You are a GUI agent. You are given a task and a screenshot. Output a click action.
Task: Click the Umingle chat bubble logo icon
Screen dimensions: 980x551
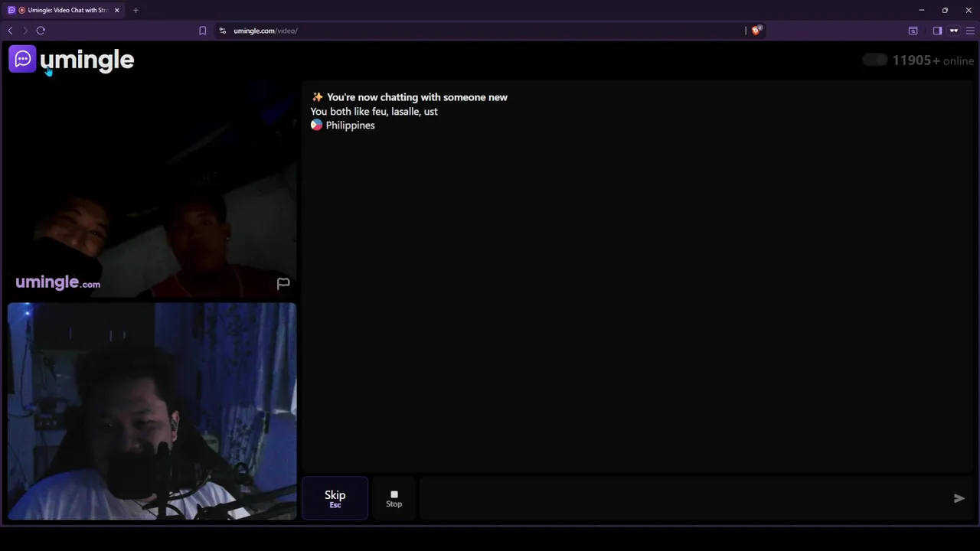[22, 59]
